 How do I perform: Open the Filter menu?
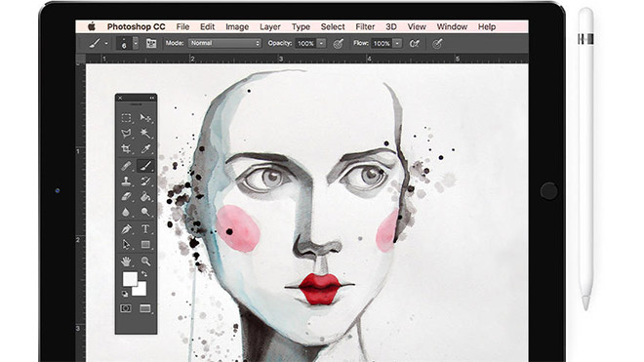pos(365,26)
